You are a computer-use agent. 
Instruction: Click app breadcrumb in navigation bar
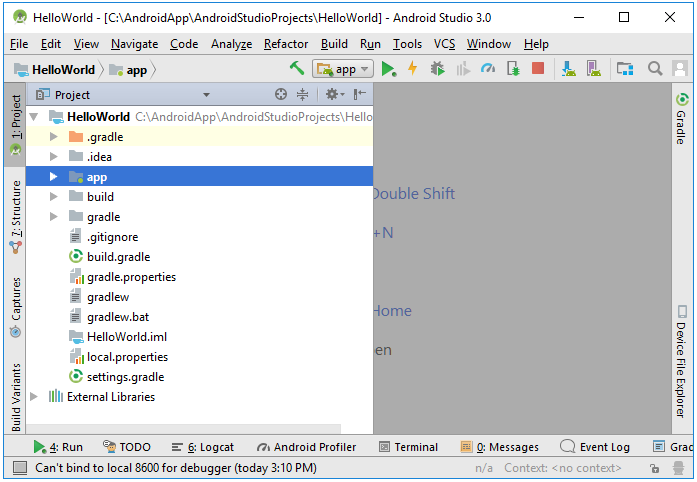pyautogui.click(x=128, y=70)
